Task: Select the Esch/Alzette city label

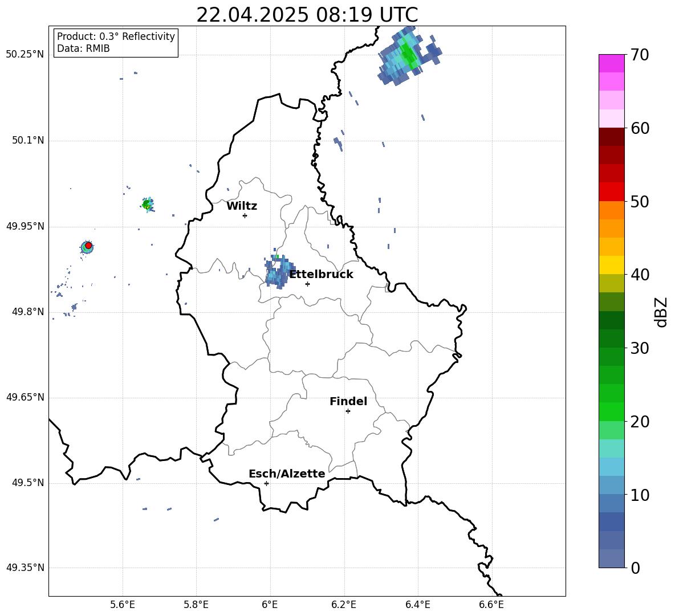Action: (287, 474)
